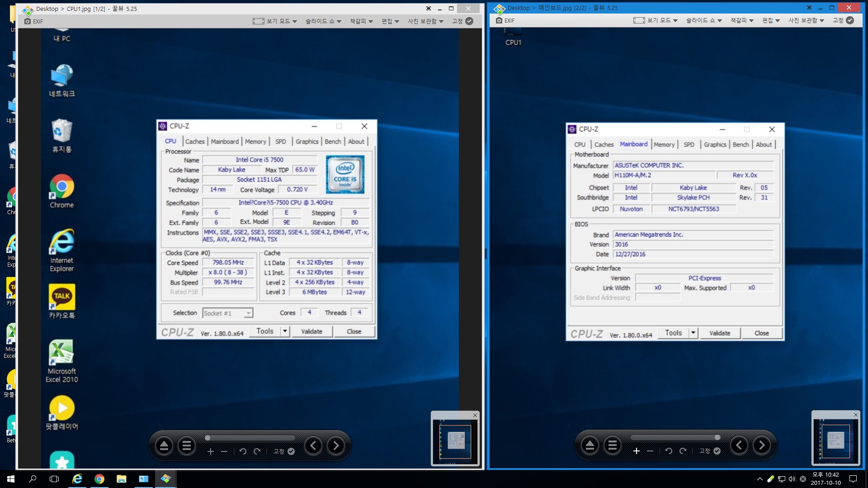Toggle 고정 in left viewer bottom controls
This screenshot has width=868, height=488.
pyautogui.click(x=284, y=451)
